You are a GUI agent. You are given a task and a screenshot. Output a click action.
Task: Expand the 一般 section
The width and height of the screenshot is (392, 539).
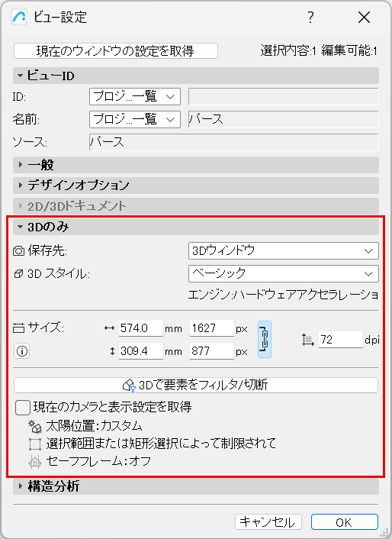[196, 165]
